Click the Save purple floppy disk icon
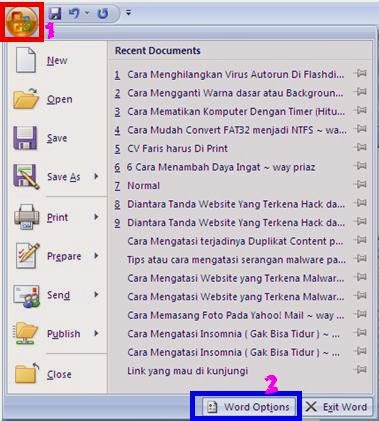Viewport: 379px width, 421px height. click(x=25, y=138)
